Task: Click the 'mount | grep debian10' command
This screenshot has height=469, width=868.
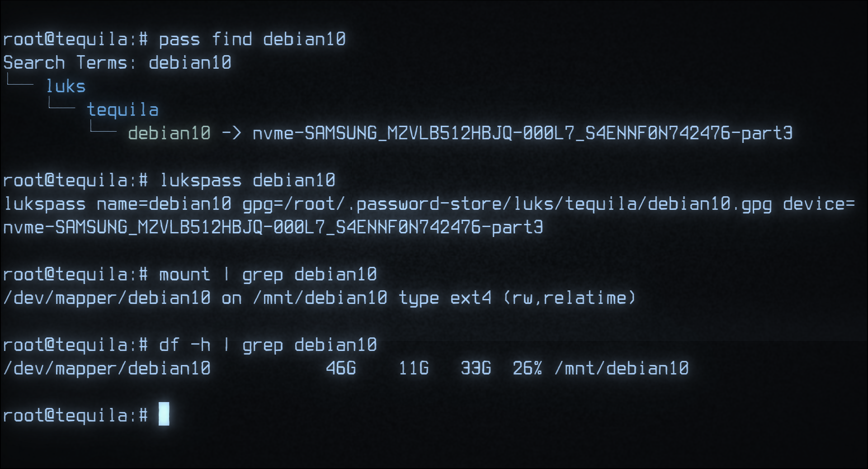Action: pos(268,275)
